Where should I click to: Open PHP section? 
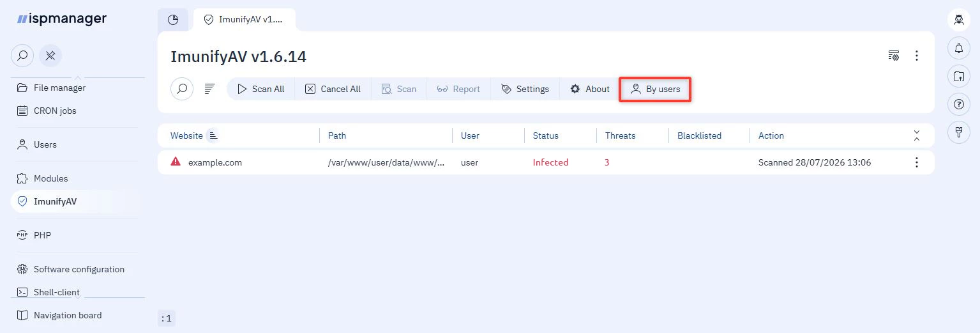pyautogui.click(x=34, y=235)
